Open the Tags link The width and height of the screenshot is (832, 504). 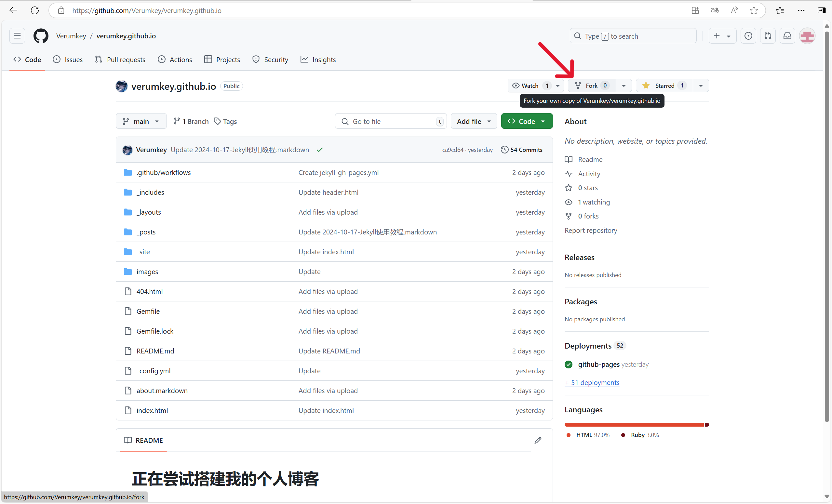click(225, 122)
